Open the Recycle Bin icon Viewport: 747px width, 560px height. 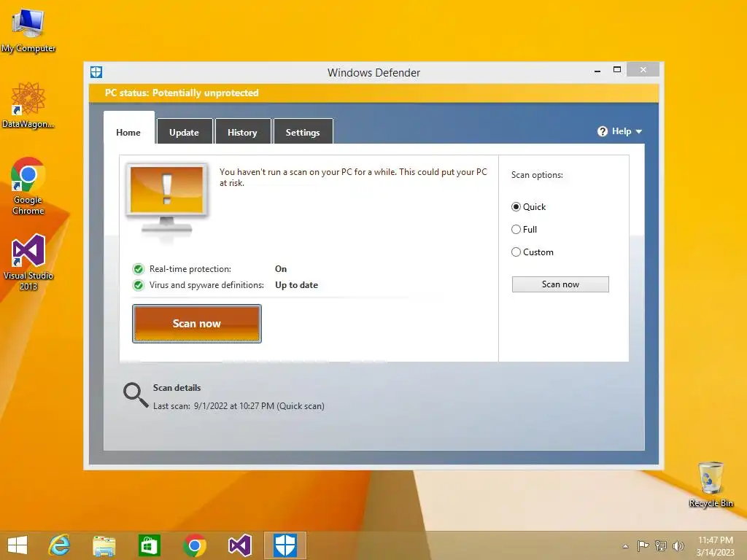click(711, 484)
